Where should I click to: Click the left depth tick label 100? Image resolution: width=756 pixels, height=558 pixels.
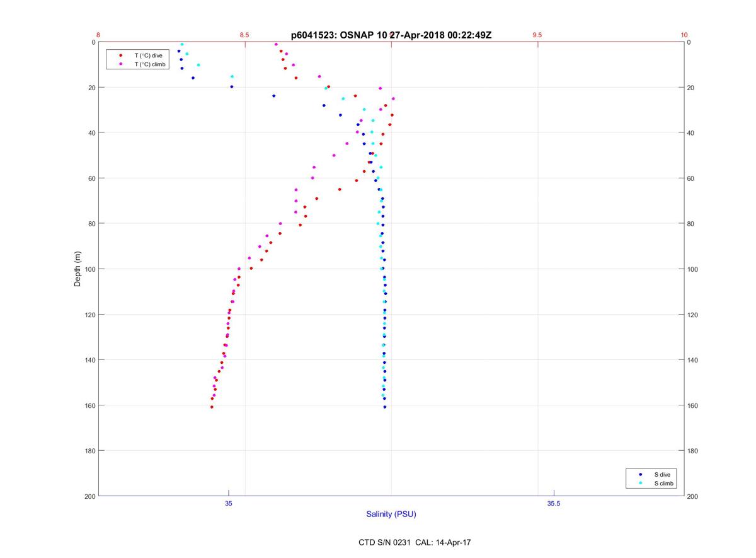point(89,269)
